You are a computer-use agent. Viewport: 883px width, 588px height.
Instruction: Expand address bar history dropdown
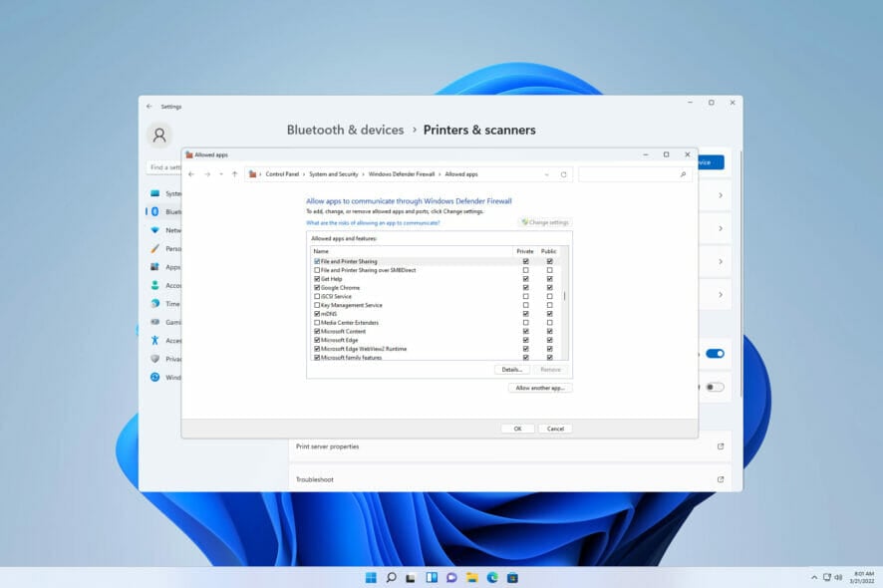[547, 174]
